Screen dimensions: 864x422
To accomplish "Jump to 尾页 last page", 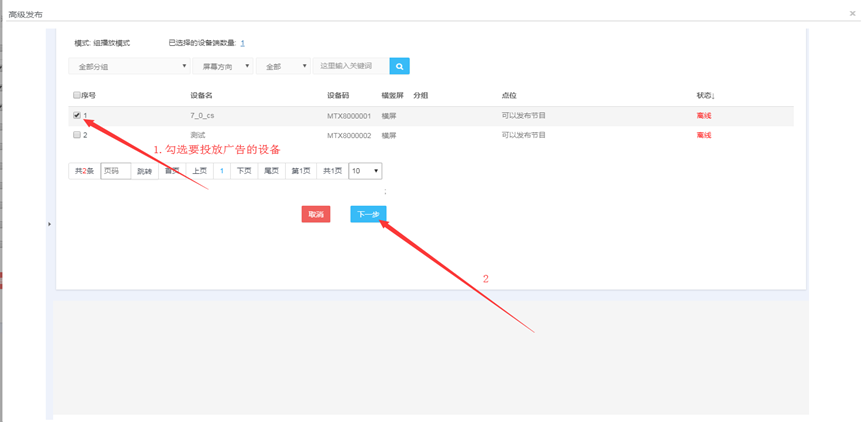I will point(271,171).
